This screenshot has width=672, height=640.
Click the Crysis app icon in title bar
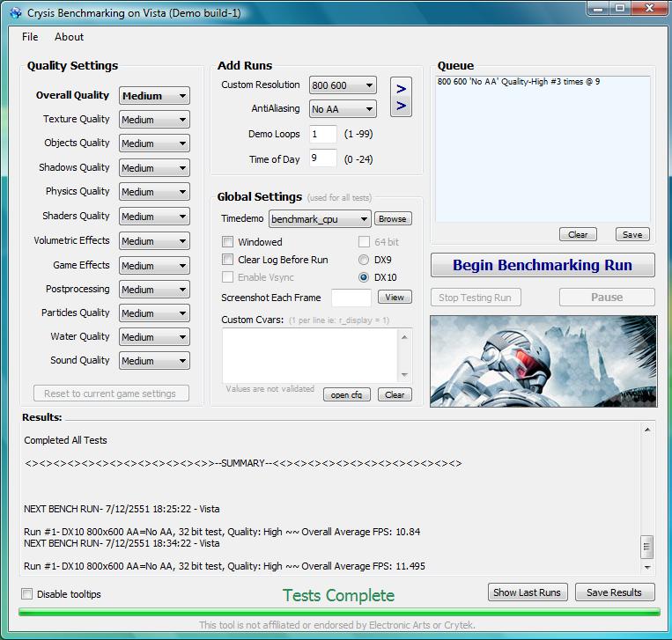[16, 13]
